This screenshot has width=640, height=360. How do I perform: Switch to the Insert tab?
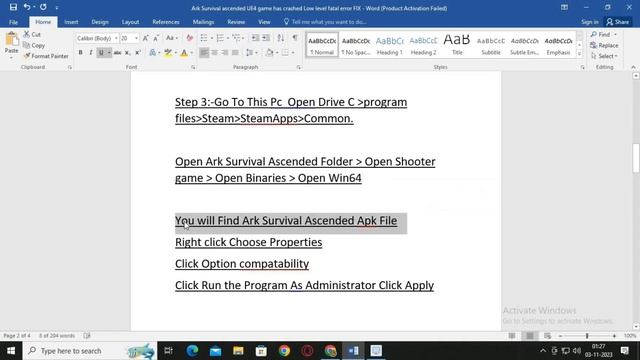(71, 22)
